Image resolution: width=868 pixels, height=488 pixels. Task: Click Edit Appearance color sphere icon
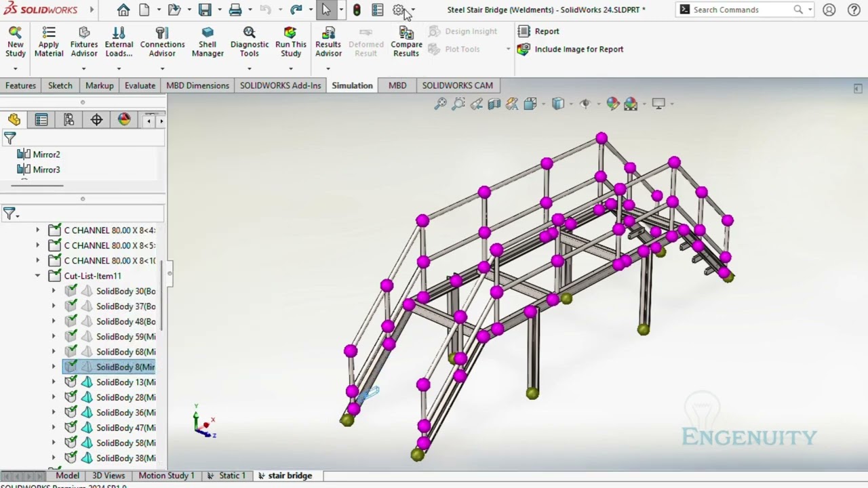[613, 104]
